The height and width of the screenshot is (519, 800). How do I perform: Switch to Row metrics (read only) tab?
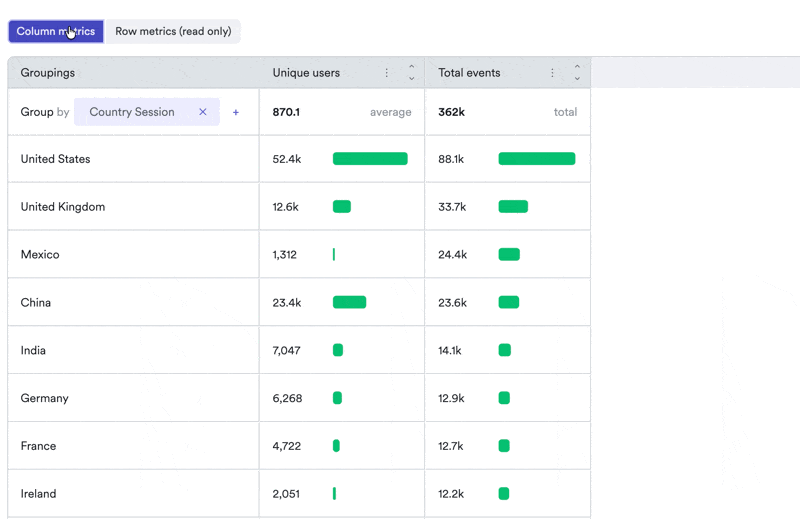coord(173,31)
